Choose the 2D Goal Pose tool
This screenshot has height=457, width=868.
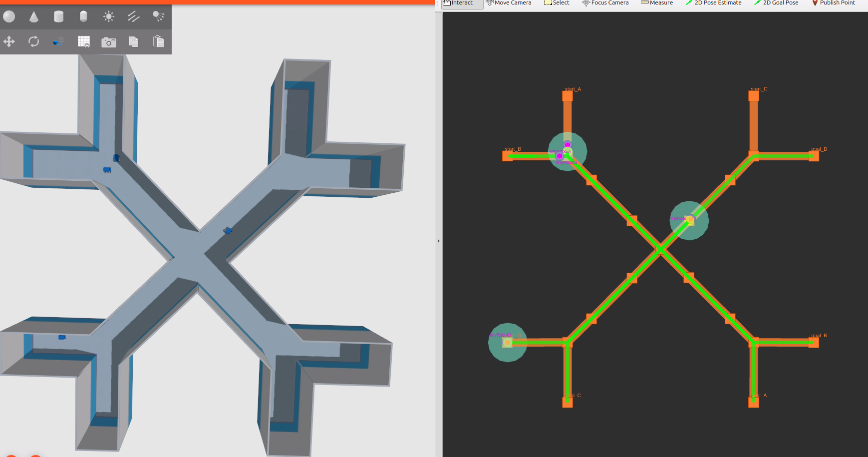tap(776, 3)
